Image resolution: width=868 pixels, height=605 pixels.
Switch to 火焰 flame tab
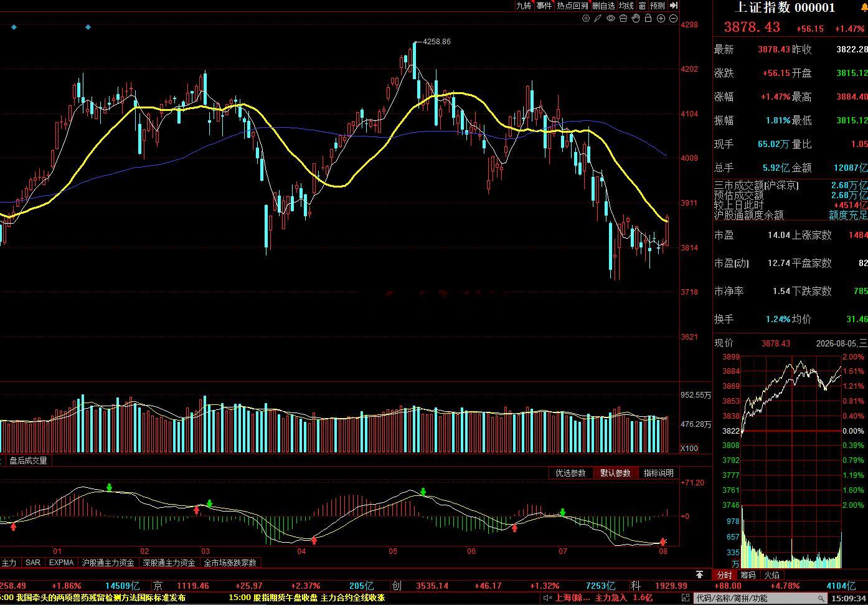[x=771, y=575]
